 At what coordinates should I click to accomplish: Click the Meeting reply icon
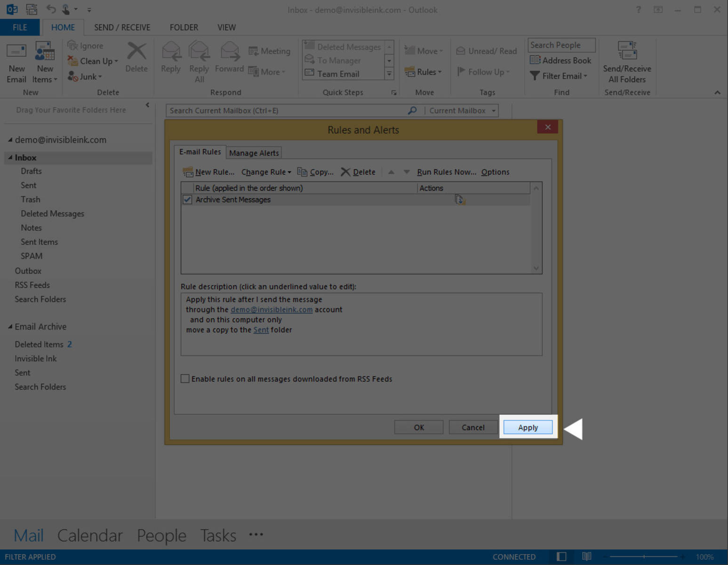pos(269,51)
